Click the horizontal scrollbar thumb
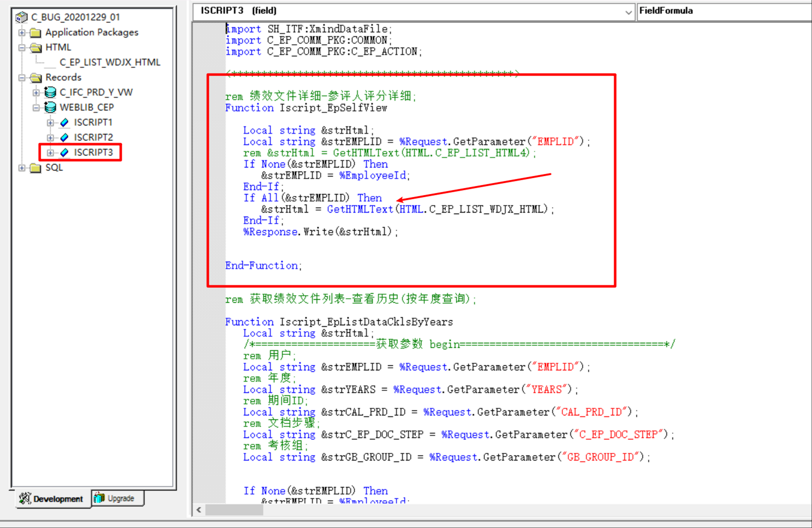The width and height of the screenshot is (812, 528). click(x=234, y=510)
